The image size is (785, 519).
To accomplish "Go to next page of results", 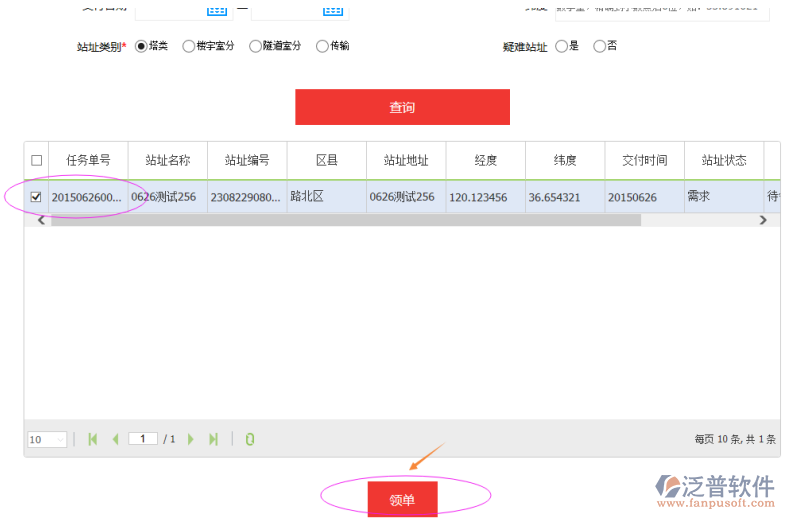I will (x=191, y=439).
